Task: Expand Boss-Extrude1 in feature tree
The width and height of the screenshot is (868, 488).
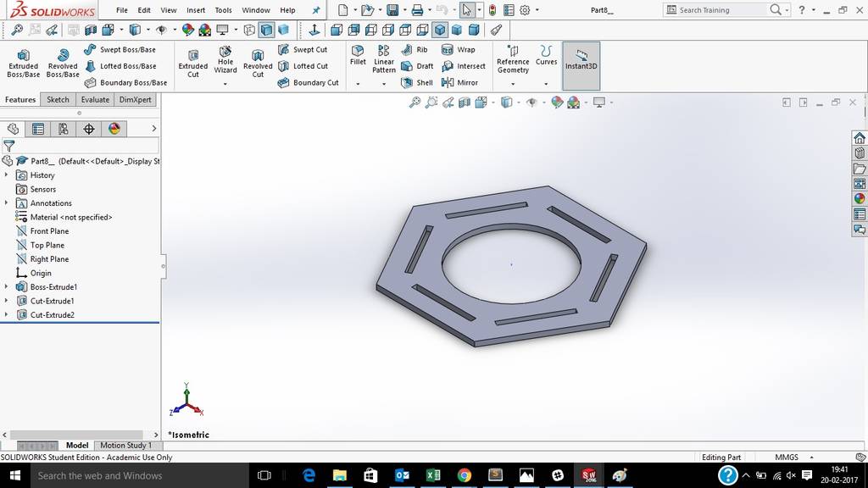Action: coord(6,286)
